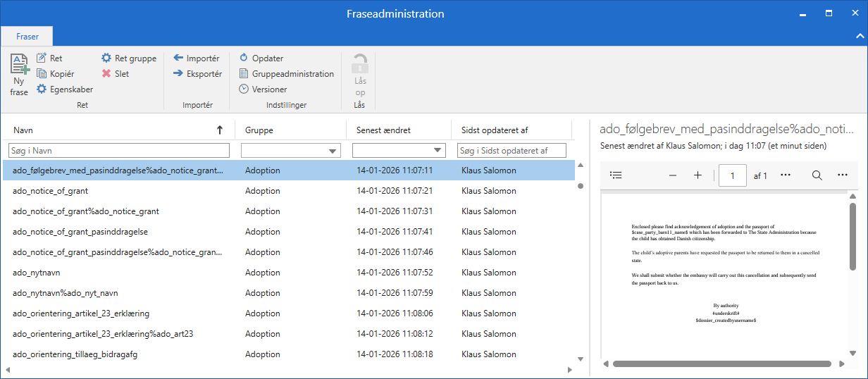Select the Fraser ribbon tab
868x379 pixels.
[27, 36]
